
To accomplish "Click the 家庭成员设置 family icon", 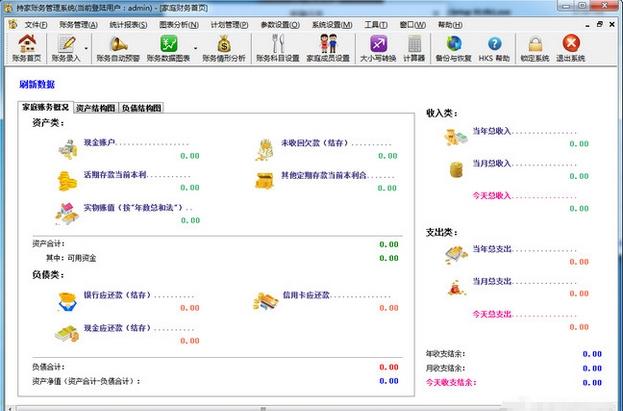I will 327,47.
